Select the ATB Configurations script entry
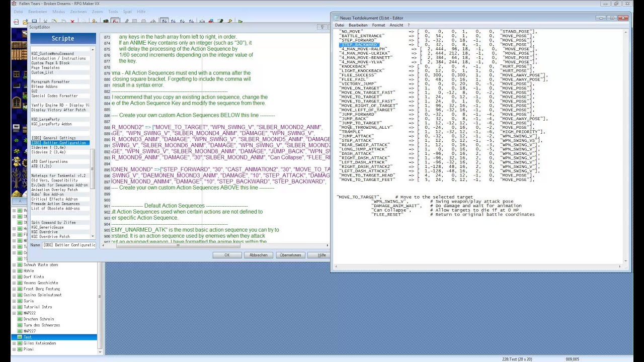This screenshot has height=362, width=644. pos(49,161)
